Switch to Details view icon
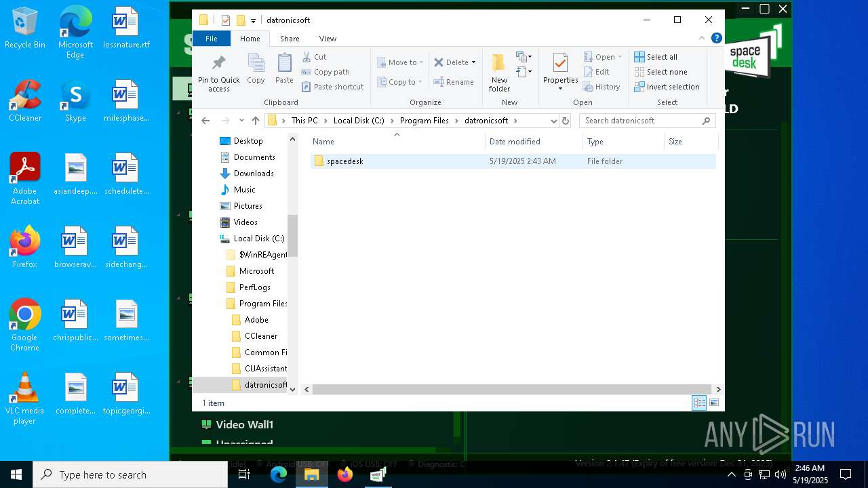The height and width of the screenshot is (488, 868). (x=699, y=403)
